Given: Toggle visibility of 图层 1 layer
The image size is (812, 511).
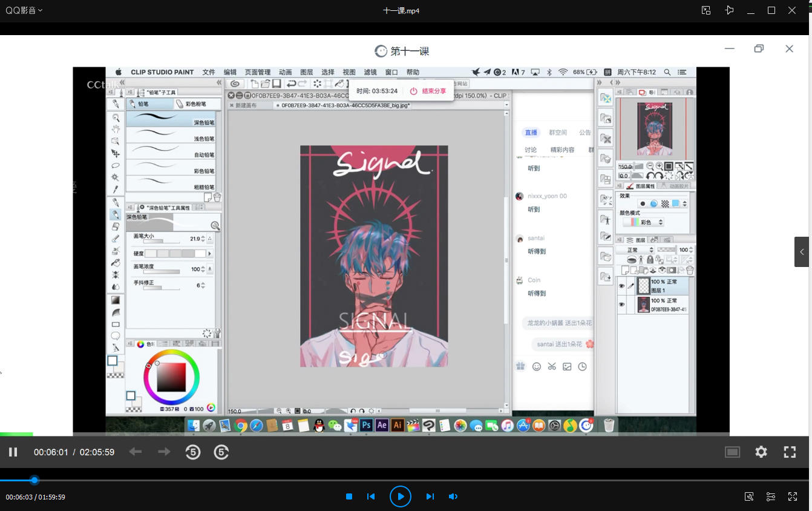Looking at the screenshot, I should coord(621,286).
